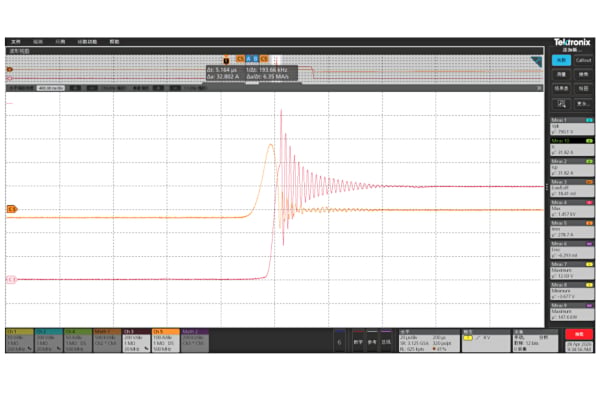The height and width of the screenshot is (400, 600).
Task: Toggle the highlighted blue Cursors button
Action: pyautogui.click(x=561, y=60)
